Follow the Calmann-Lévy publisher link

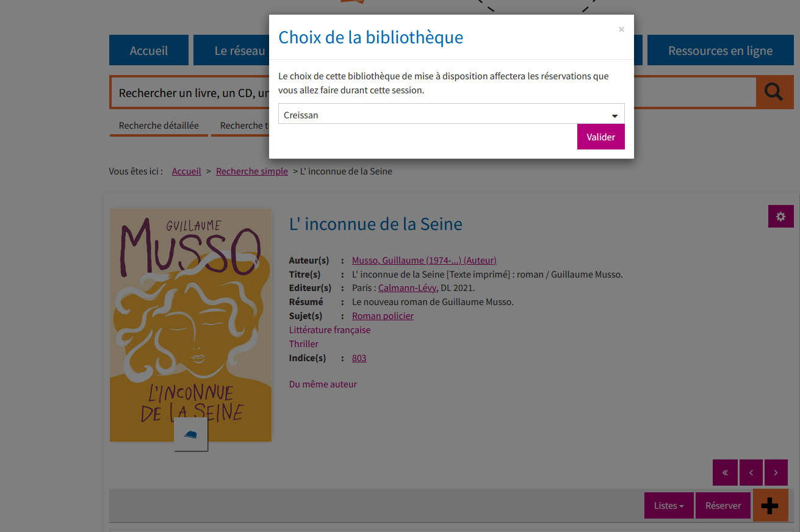[406, 287]
